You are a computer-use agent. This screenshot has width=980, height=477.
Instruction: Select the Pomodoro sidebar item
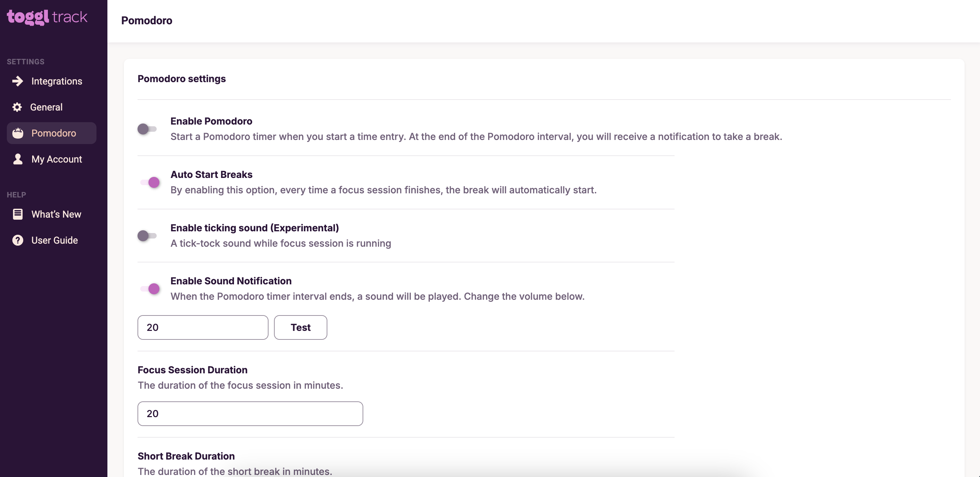[54, 133]
